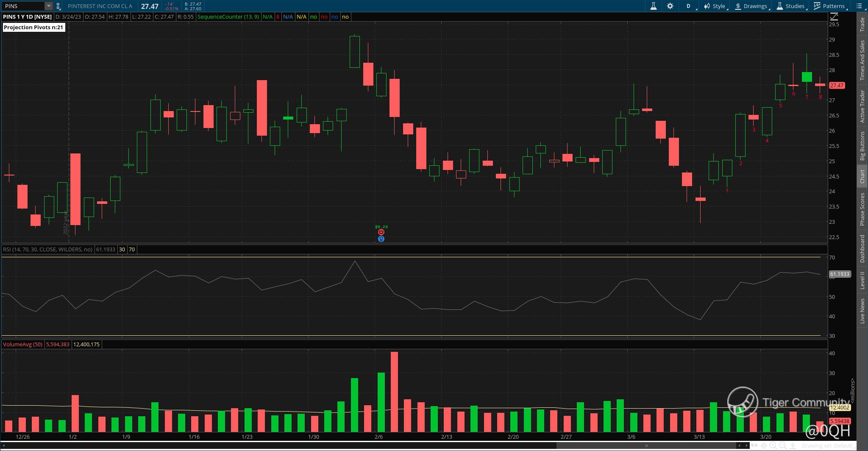Click the PINS symbol input field

point(24,6)
